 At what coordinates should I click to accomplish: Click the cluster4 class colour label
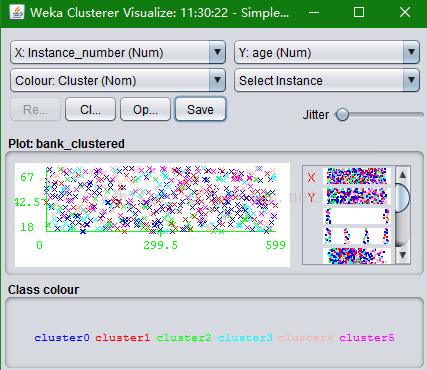[x=306, y=338]
